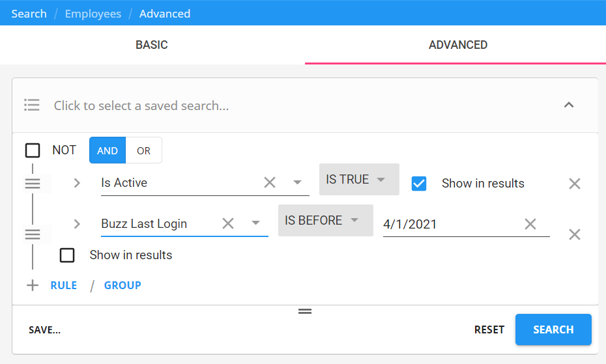Go to Search breadcrumb
The width and height of the screenshot is (606, 364).
(29, 14)
